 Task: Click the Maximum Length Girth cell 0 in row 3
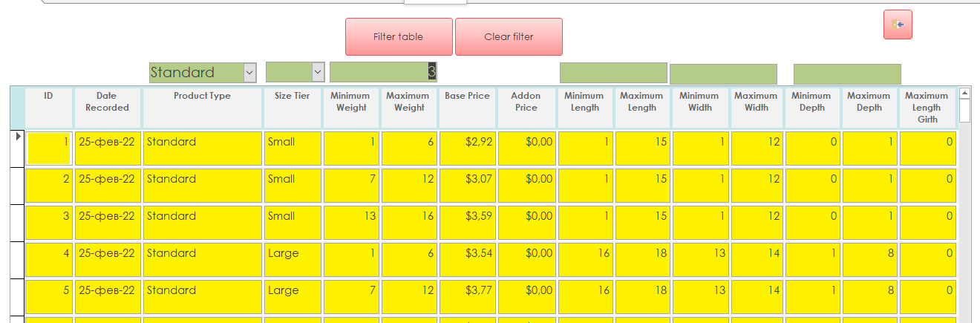(928, 223)
